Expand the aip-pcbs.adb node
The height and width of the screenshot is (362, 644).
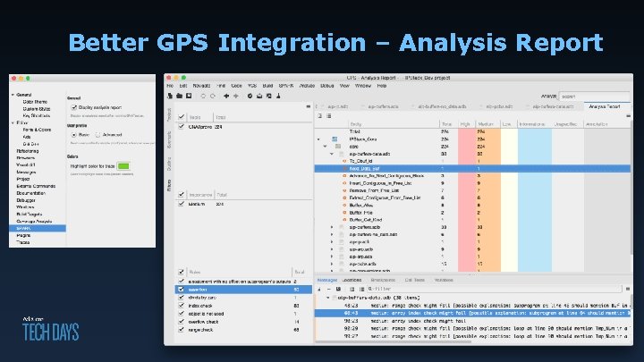pyautogui.click(x=332, y=264)
